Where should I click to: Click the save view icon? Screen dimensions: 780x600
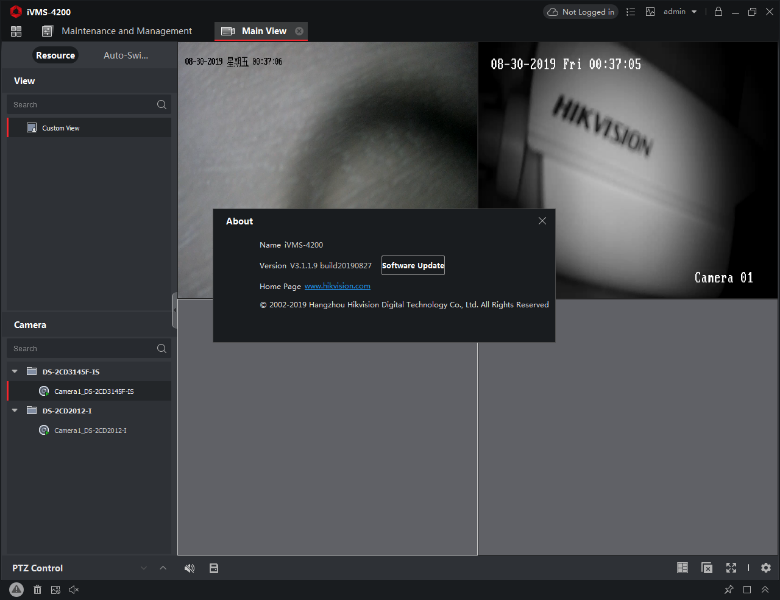(x=214, y=568)
